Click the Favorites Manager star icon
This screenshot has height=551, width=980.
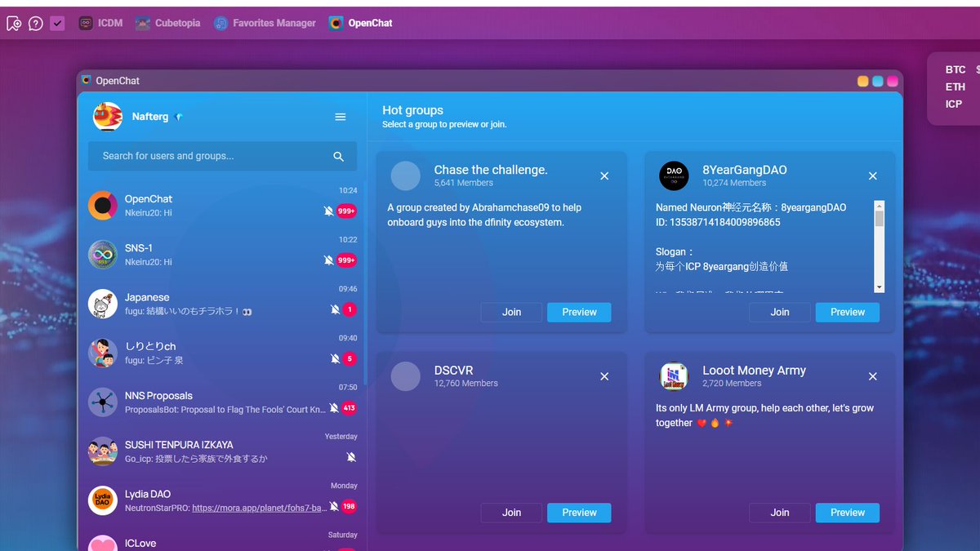click(220, 23)
